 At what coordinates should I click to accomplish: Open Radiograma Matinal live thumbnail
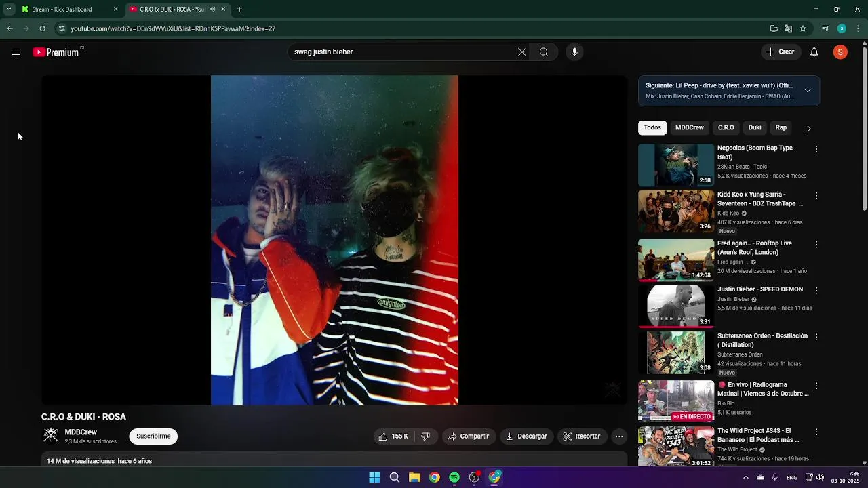pyautogui.click(x=676, y=401)
